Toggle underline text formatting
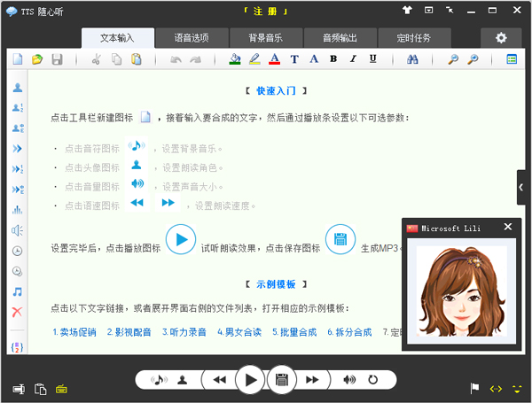Screen dimensions: 532x403 [372, 59]
